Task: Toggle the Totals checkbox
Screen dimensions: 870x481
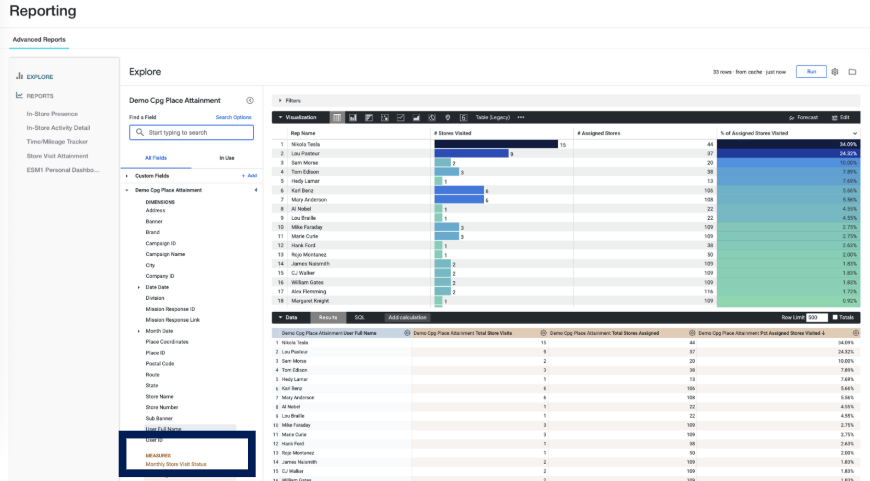Action: point(835,317)
